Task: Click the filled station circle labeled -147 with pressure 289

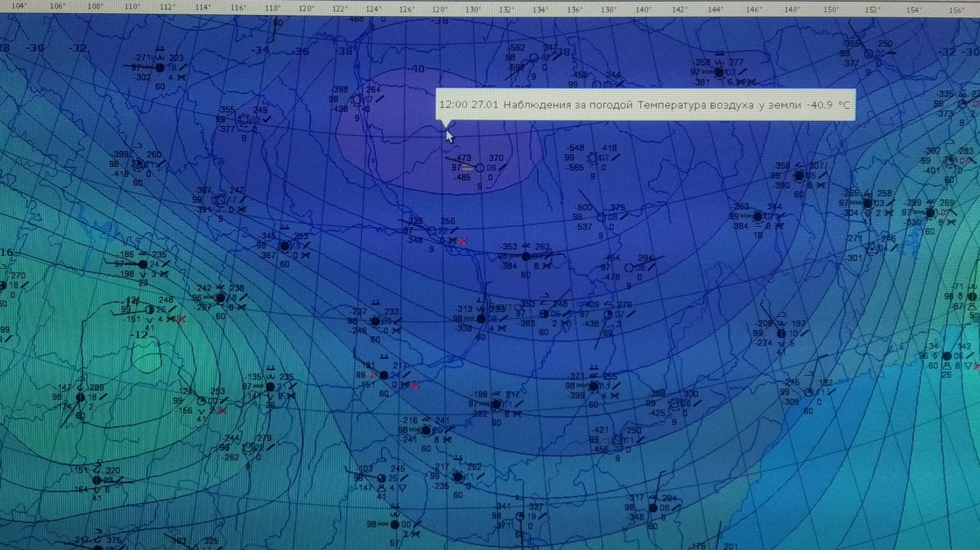Action: (81, 397)
